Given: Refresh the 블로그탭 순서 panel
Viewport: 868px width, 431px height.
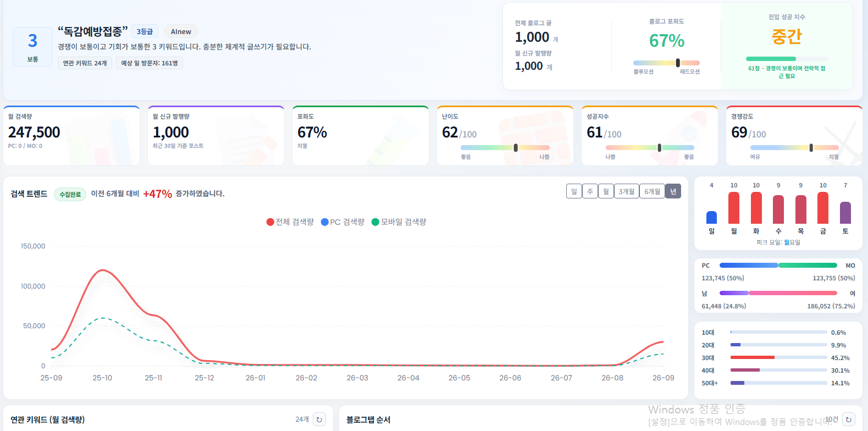Looking at the screenshot, I should coord(849,419).
